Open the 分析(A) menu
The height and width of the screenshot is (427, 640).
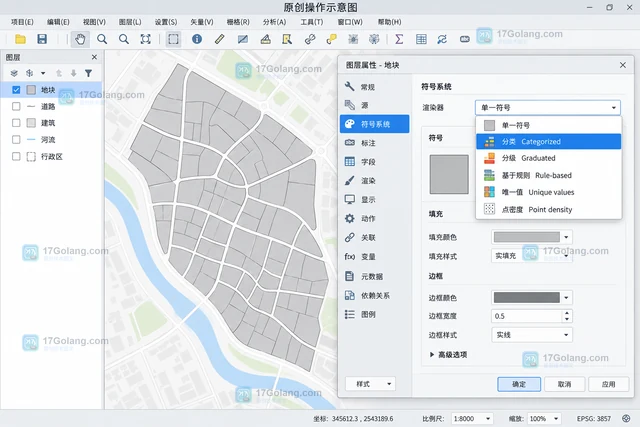coord(274,22)
